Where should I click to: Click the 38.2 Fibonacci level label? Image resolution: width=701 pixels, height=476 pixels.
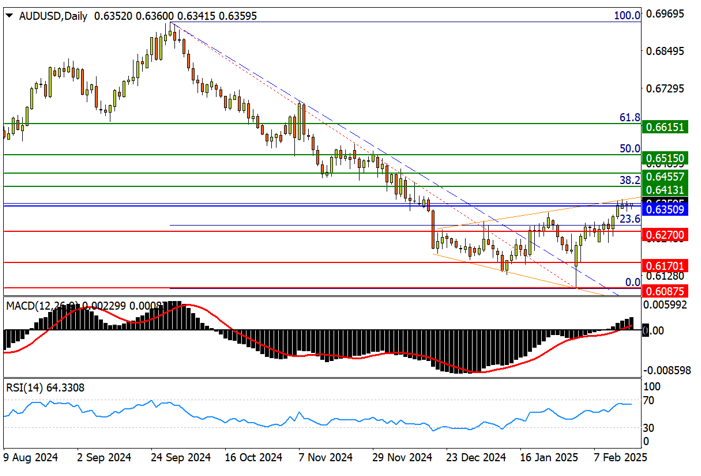click(x=629, y=180)
